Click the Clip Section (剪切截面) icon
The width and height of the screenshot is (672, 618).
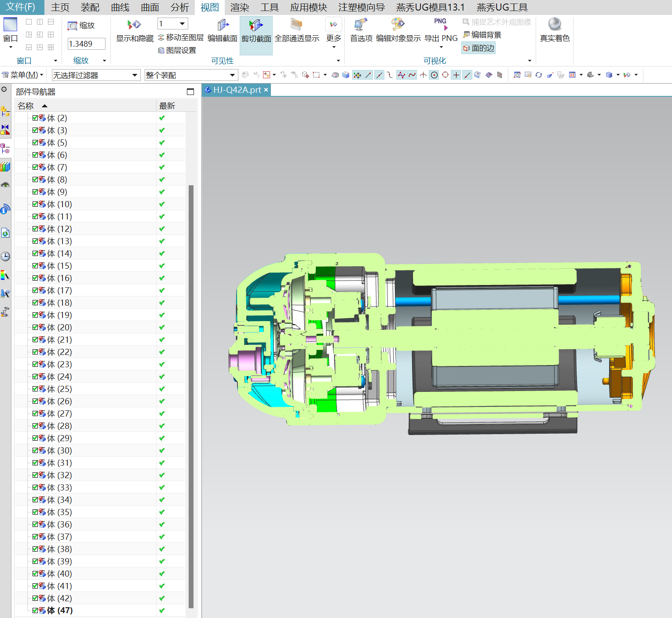coord(256,26)
